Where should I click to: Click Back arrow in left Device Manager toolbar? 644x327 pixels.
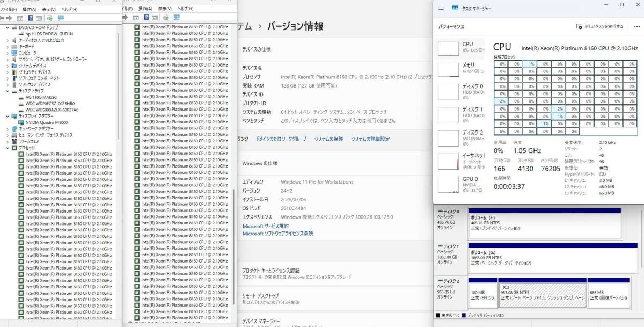pyautogui.click(x=3, y=18)
